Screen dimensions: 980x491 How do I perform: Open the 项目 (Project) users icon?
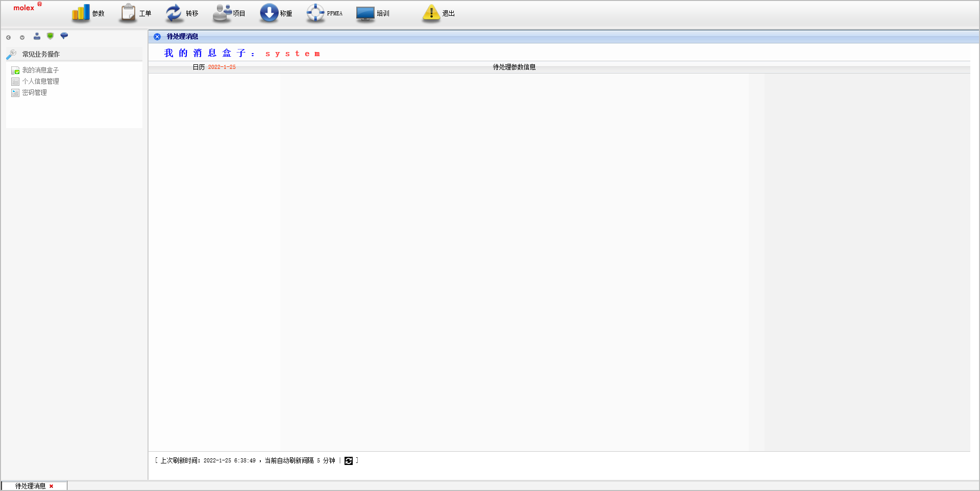222,13
